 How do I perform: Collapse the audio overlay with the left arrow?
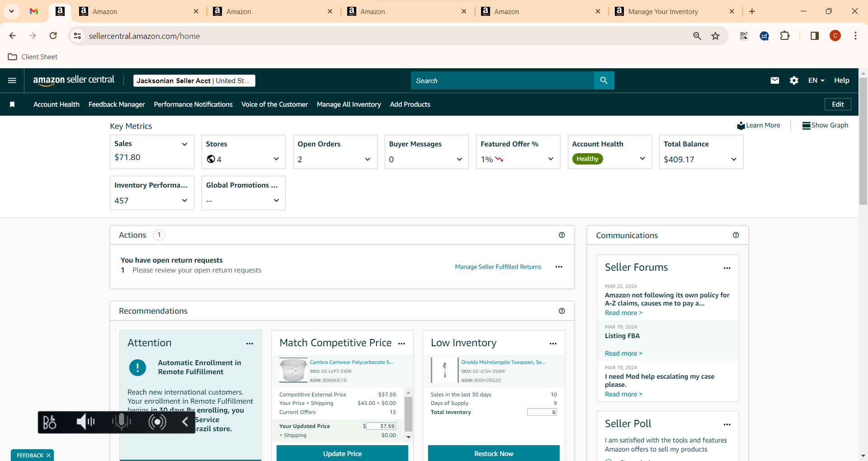click(185, 422)
